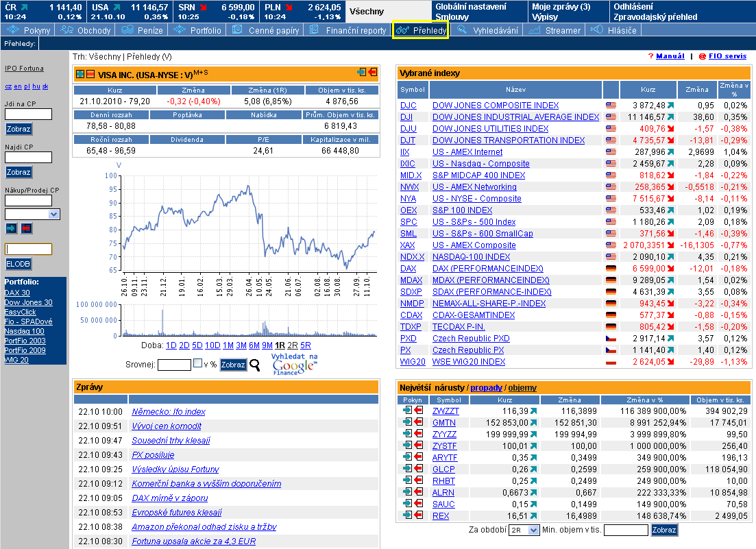This screenshot has width=756, height=549.
Task: Select the USA market tab
Action: [x=130, y=12]
